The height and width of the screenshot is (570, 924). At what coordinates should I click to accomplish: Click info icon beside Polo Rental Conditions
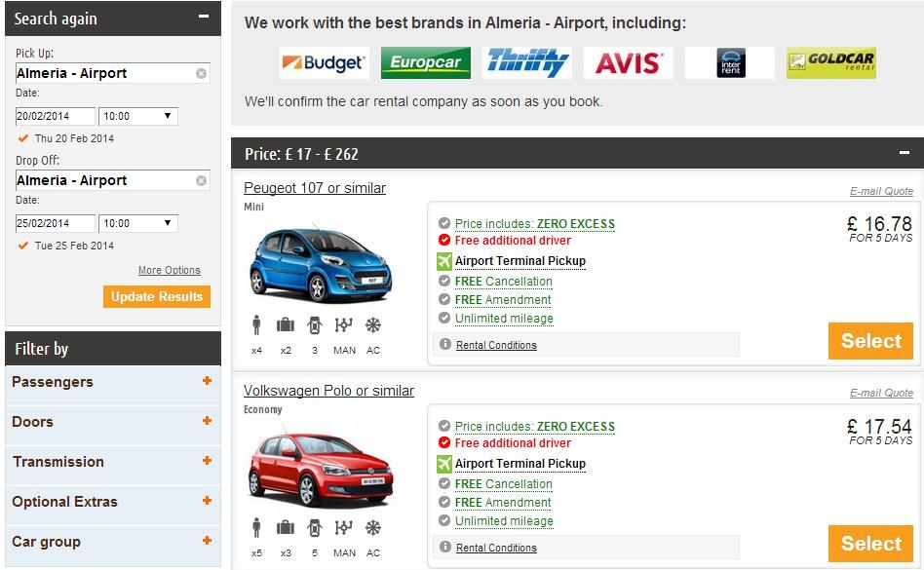pyautogui.click(x=445, y=547)
